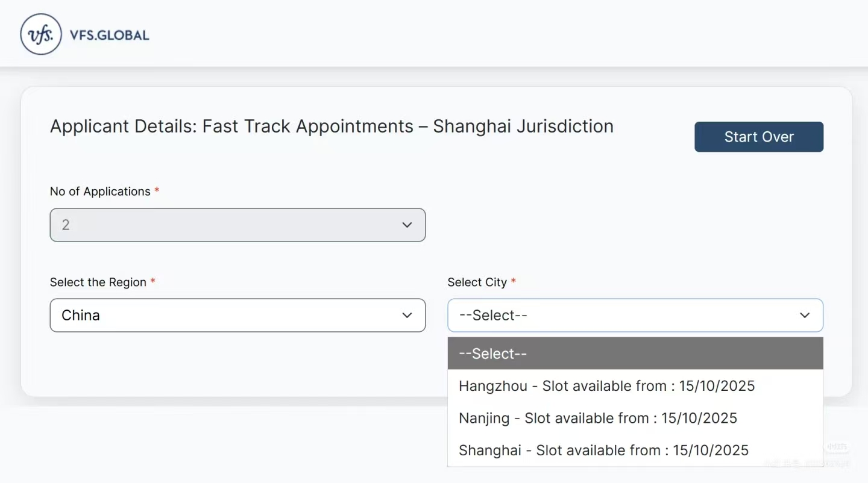Choose Shanghai from the city options
Screen dimensions: 868x483
click(x=603, y=450)
